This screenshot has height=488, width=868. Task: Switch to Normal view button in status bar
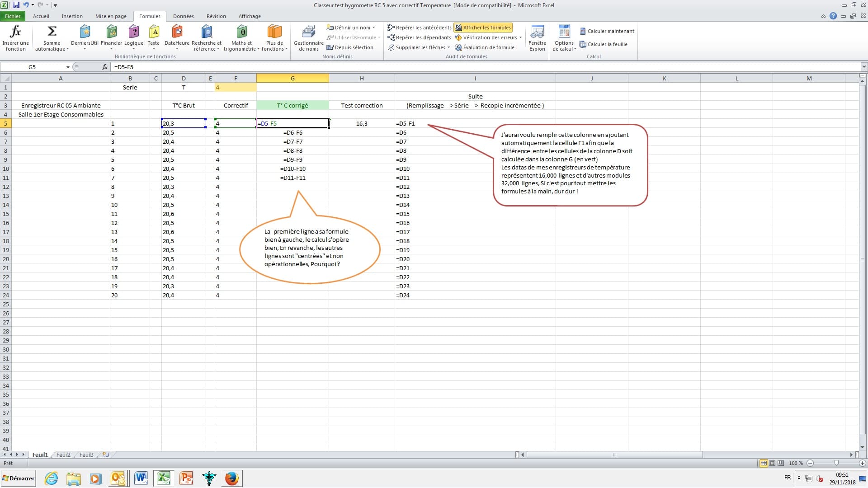[764, 463]
